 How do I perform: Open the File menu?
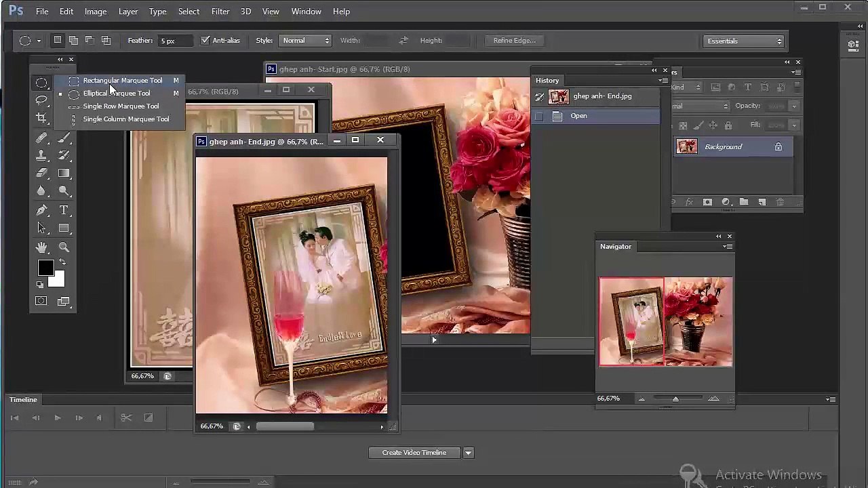[x=42, y=12]
